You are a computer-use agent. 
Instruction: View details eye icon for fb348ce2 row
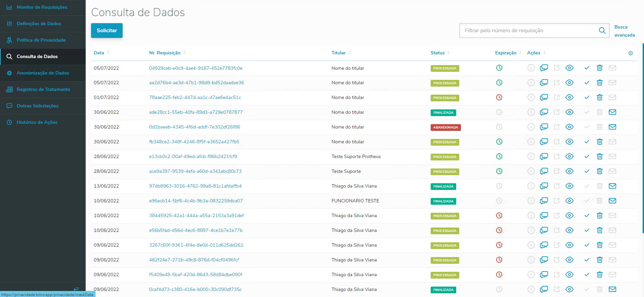point(569,142)
